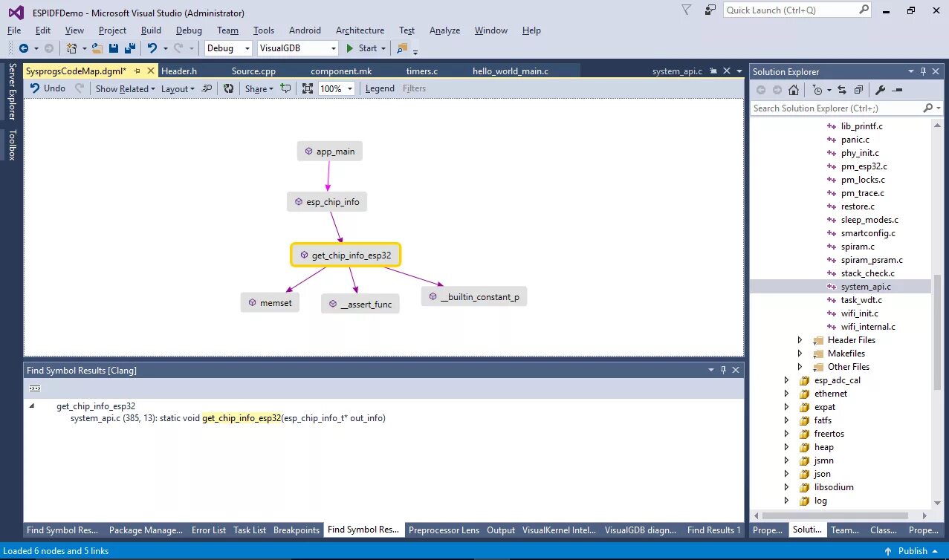Viewport: 949px width, 560px height.
Task: Collapse the get_chip_info_esp32 result group
Action: (31, 406)
